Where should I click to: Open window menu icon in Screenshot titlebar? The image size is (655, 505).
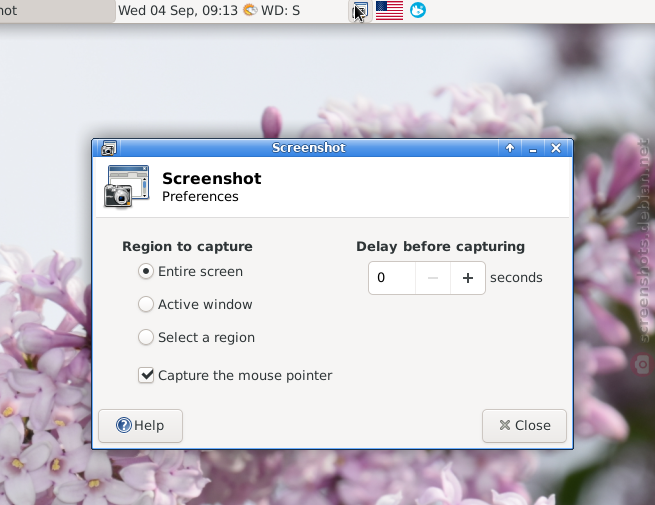109,148
